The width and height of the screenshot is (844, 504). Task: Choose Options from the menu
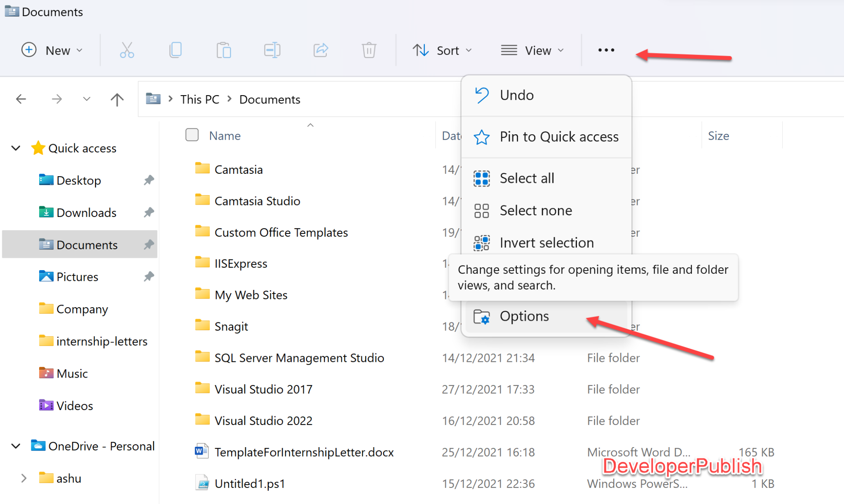(524, 316)
